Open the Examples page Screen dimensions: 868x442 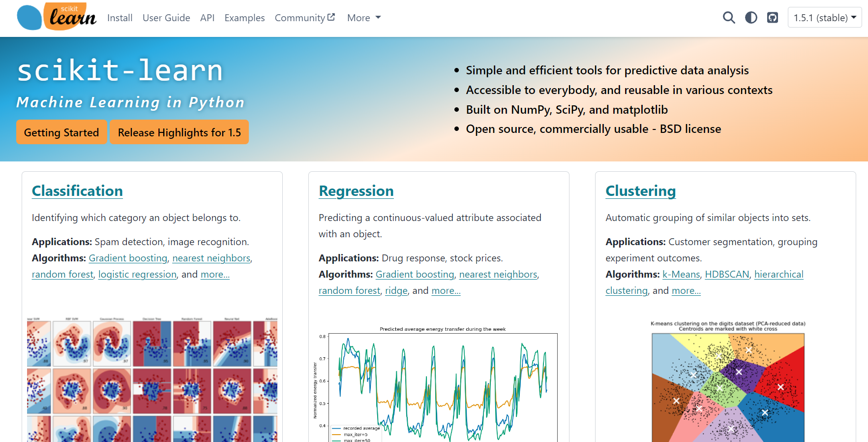pyautogui.click(x=244, y=18)
